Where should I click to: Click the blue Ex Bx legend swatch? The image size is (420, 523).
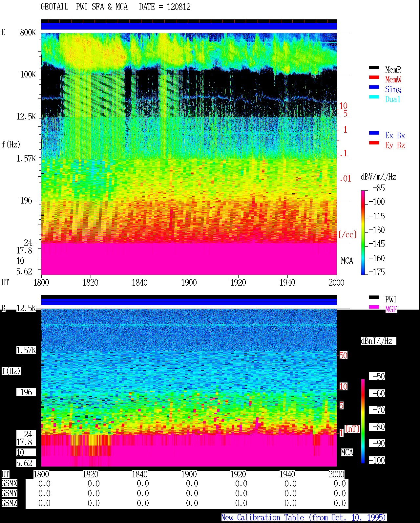point(374,133)
